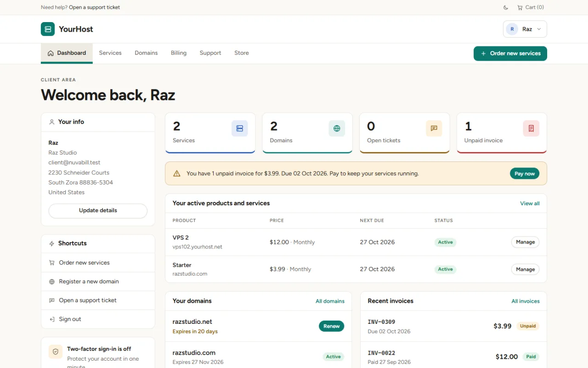Image resolution: width=588 pixels, height=368 pixels.
Task: Click the R avatar circle
Action: pos(512,29)
